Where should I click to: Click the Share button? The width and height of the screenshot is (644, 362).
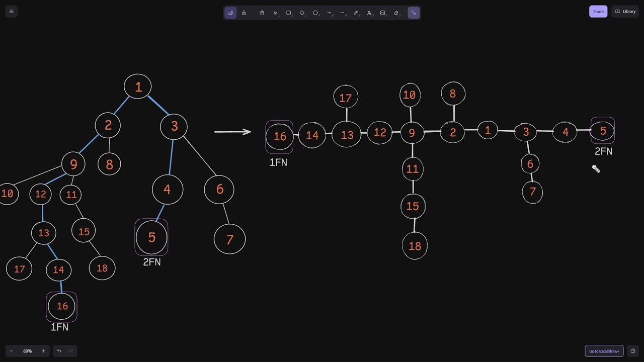tap(598, 12)
